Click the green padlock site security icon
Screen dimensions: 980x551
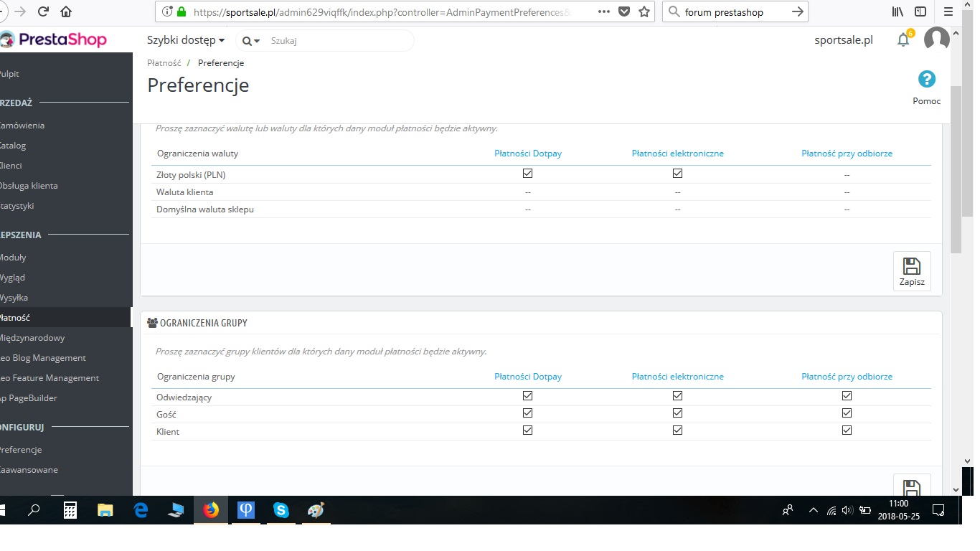pos(181,11)
